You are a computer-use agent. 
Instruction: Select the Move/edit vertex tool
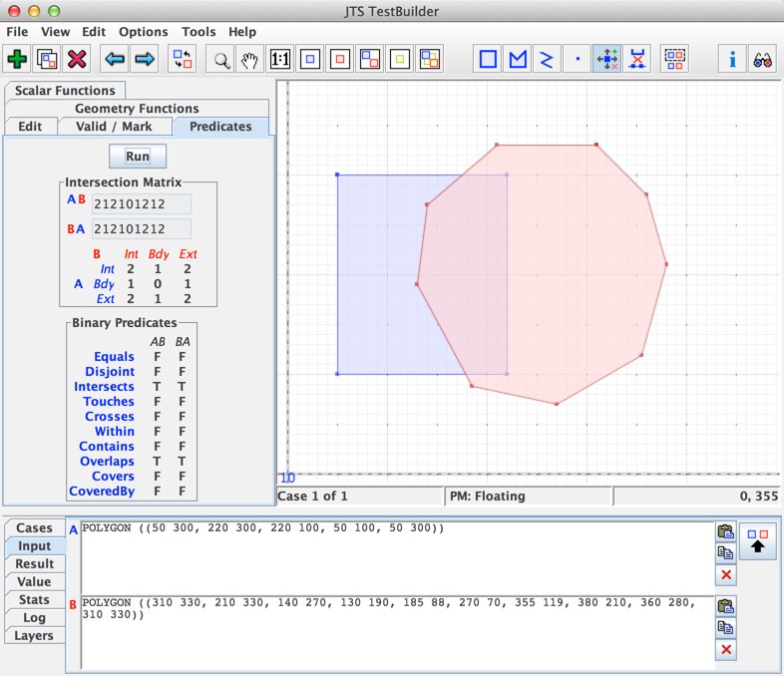(x=607, y=59)
